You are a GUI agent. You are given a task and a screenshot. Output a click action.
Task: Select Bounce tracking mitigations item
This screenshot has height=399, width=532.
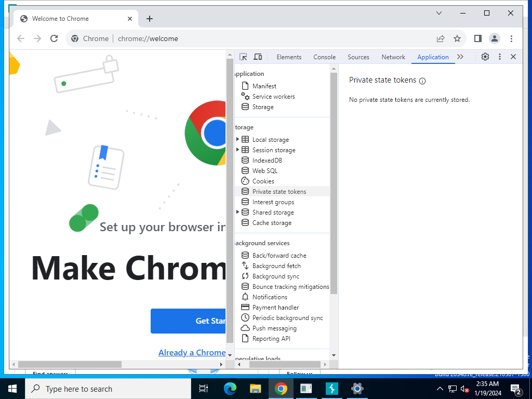282,287
